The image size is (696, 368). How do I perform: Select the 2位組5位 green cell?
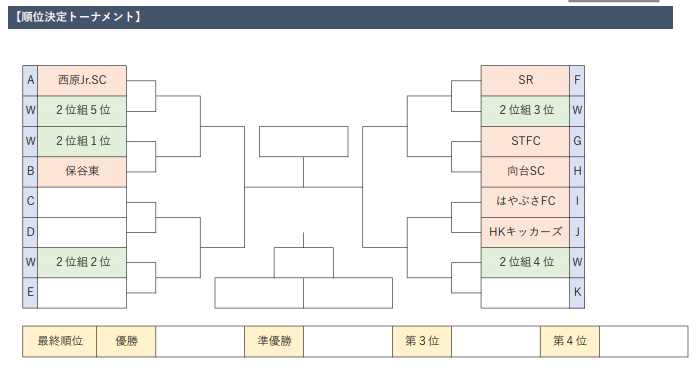pyautogui.click(x=82, y=111)
